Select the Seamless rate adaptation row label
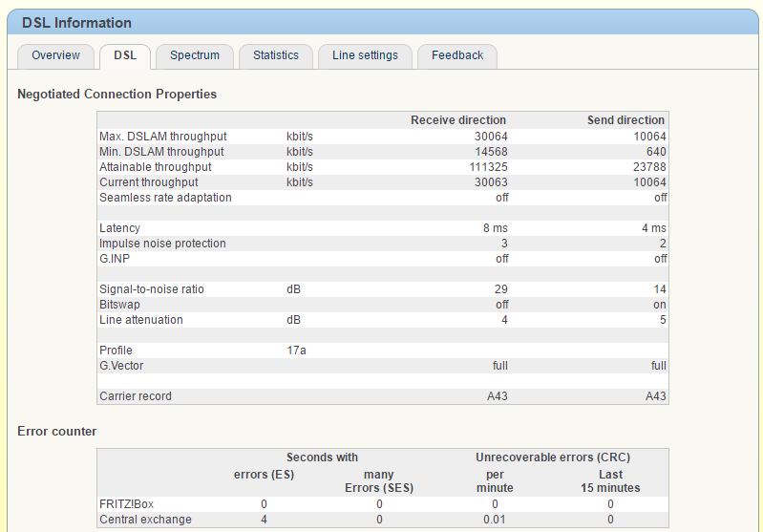Screen dimensions: 763x532 [165, 198]
